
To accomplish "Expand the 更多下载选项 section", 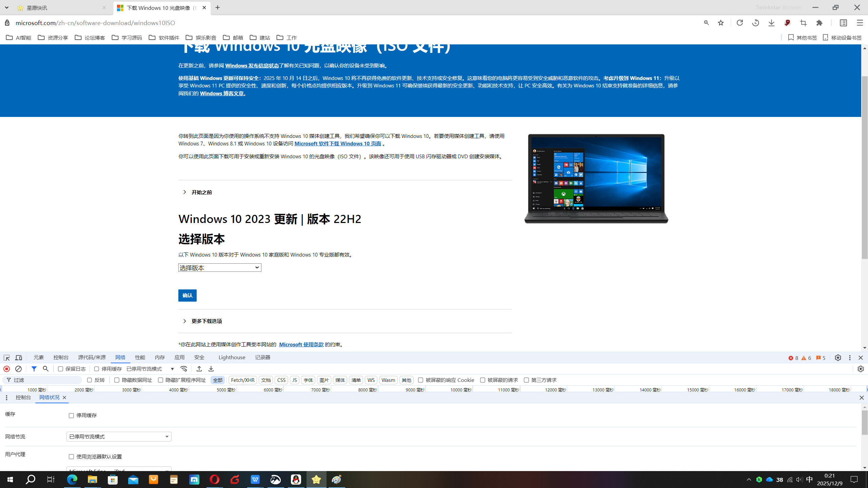I will 206,321.
